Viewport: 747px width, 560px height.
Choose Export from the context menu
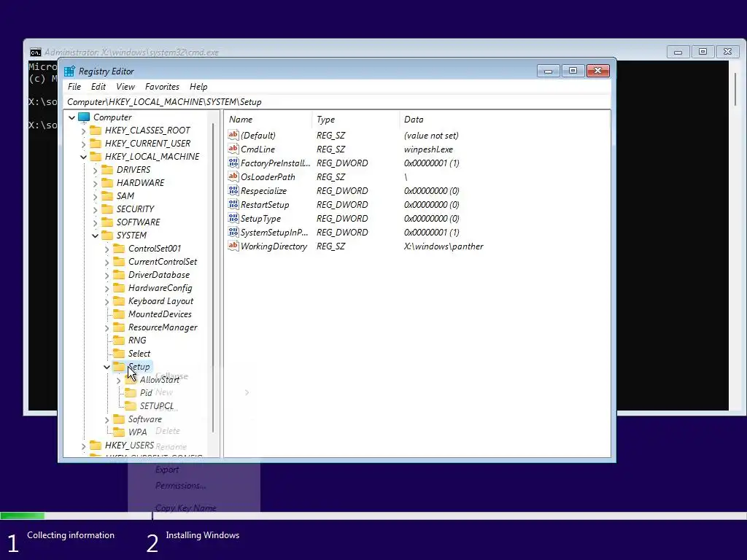167,470
